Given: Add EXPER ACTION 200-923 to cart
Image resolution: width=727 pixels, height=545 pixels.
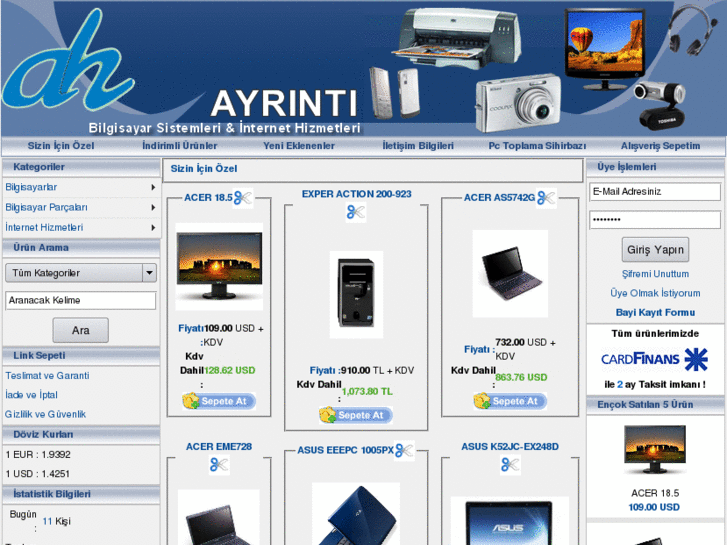Looking at the screenshot, I should [356, 415].
